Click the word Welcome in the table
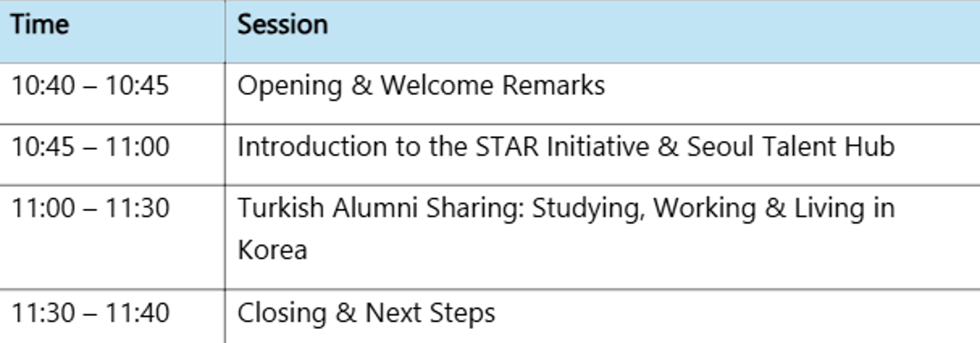 coord(436,86)
